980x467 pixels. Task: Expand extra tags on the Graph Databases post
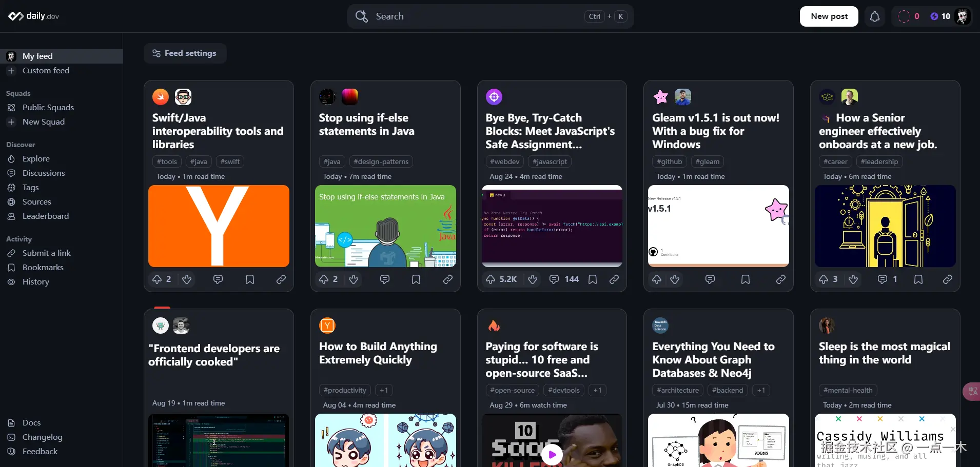761,390
